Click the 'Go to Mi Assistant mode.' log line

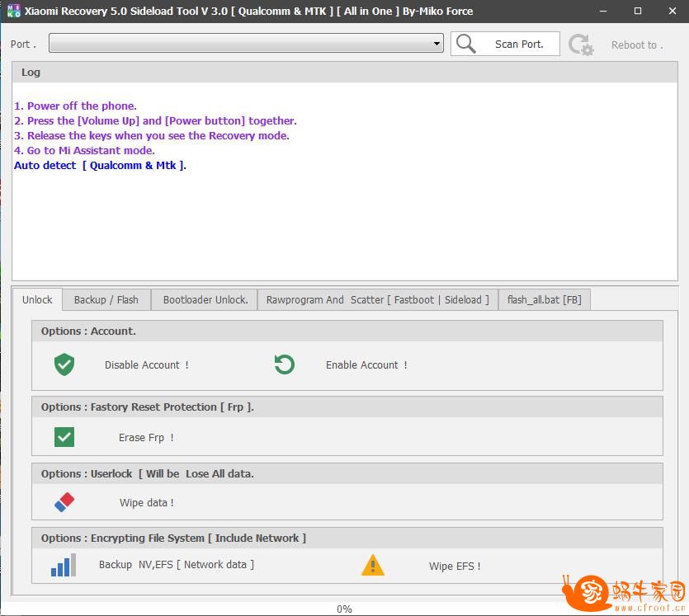click(x=84, y=151)
